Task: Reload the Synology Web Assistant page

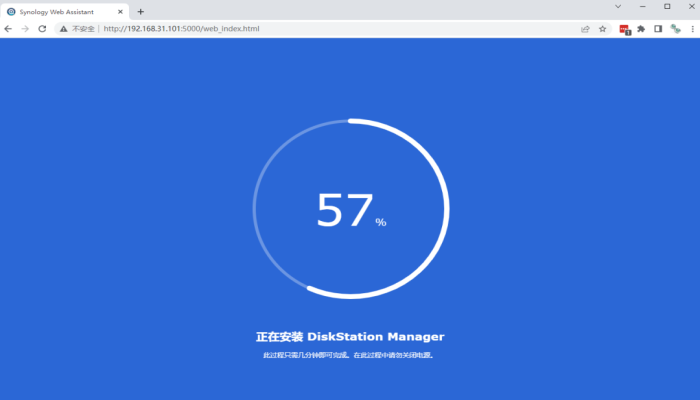Action: pyautogui.click(x=42, y=29)
